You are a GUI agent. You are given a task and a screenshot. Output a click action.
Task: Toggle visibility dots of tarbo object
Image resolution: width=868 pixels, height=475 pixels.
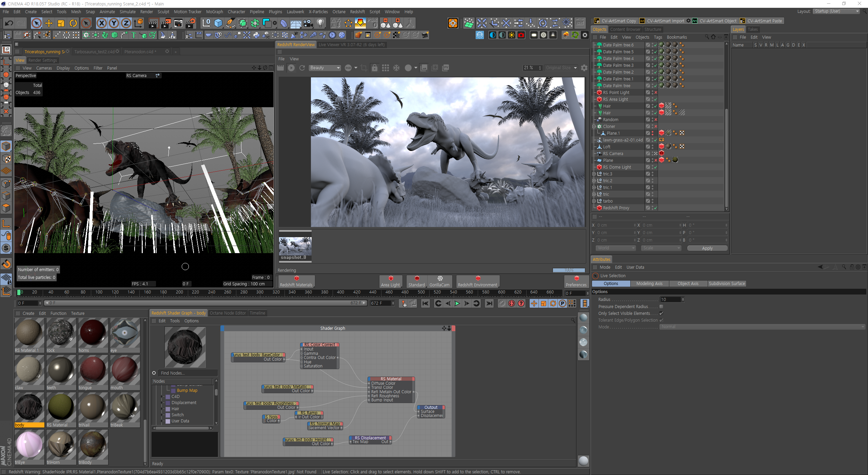(x=652, y=201)
